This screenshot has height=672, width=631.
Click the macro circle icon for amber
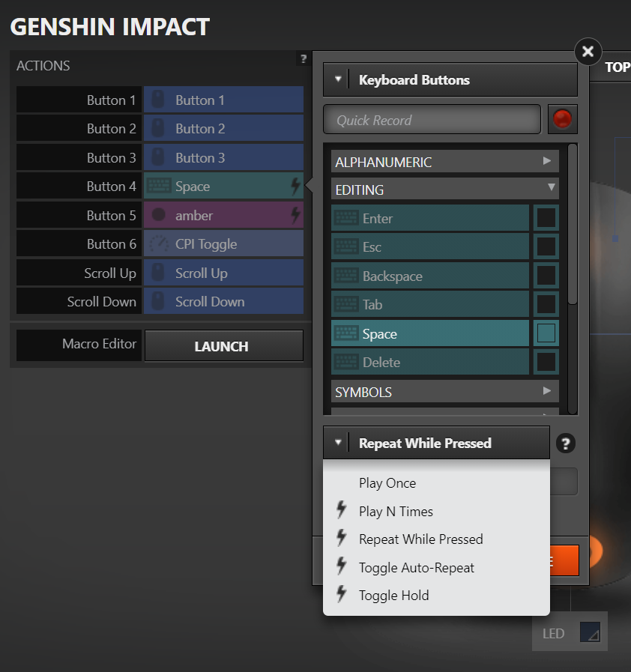pyautogui.click(x=159, y=214)
